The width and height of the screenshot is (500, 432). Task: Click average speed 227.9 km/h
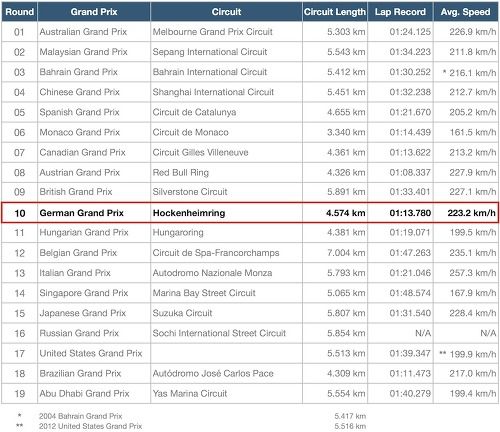click(472, 172)
